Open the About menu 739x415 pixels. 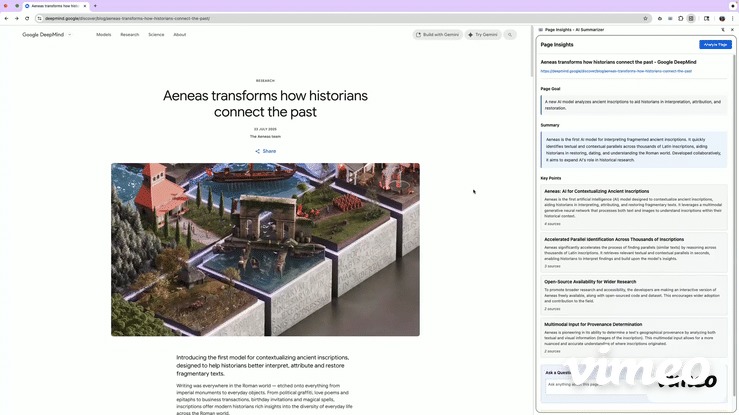180,35
